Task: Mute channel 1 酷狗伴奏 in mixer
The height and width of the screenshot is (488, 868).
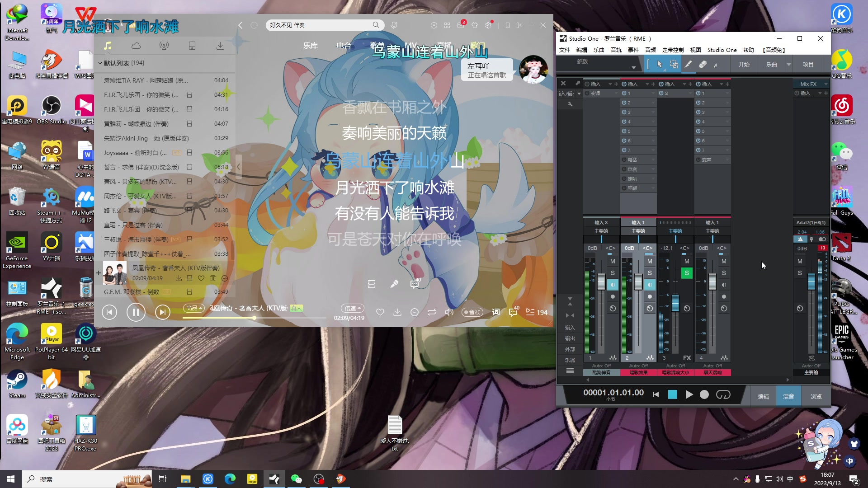Action: pos(613,261)
